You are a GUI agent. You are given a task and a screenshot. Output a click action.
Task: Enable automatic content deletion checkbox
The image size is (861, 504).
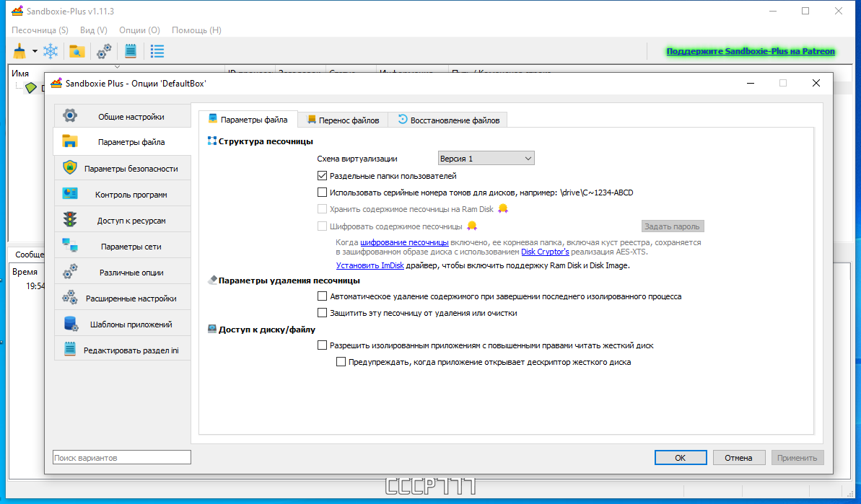point(323,296)
